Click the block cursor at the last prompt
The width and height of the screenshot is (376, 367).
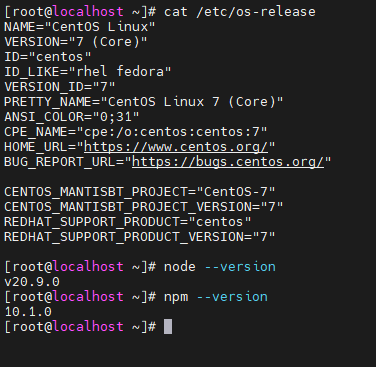click(x=168, y=326)
